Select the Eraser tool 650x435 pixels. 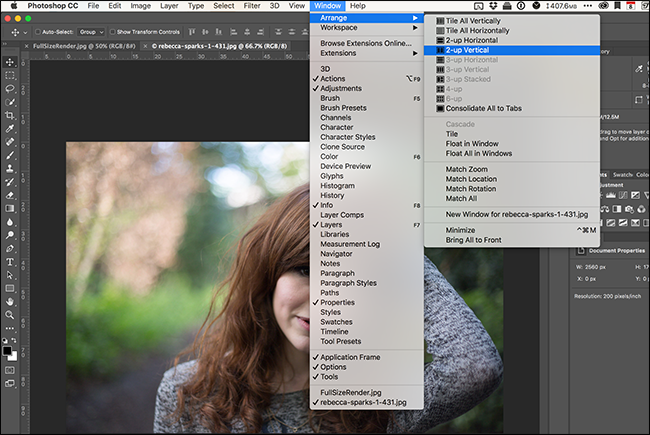click(10, 197)
